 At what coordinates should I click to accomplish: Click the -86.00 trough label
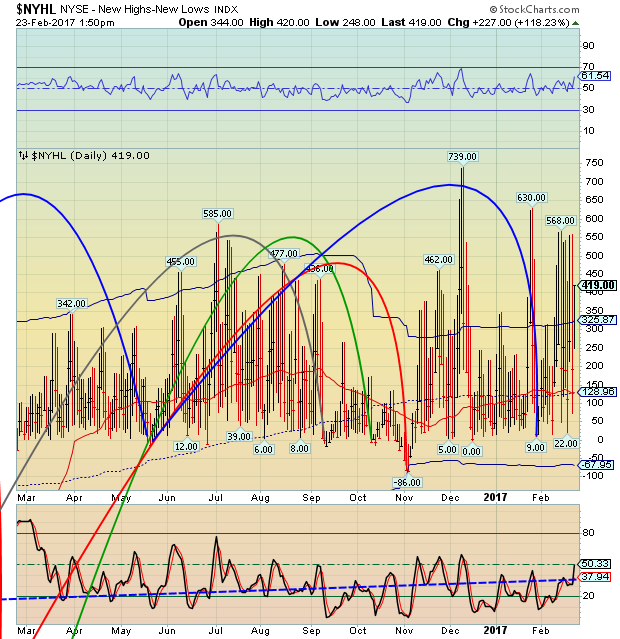tap(407, 483)
